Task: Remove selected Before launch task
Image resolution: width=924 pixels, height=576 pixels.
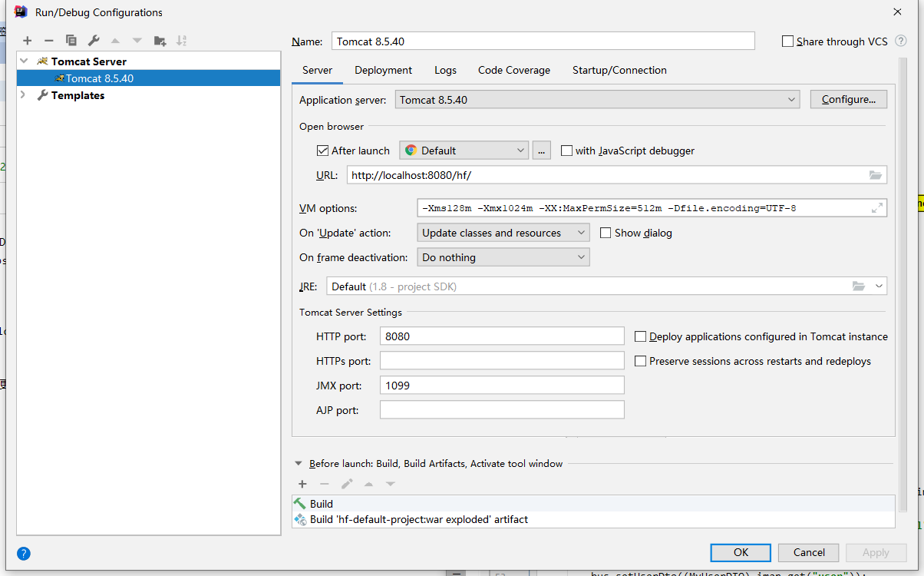Action: [325, 484]
